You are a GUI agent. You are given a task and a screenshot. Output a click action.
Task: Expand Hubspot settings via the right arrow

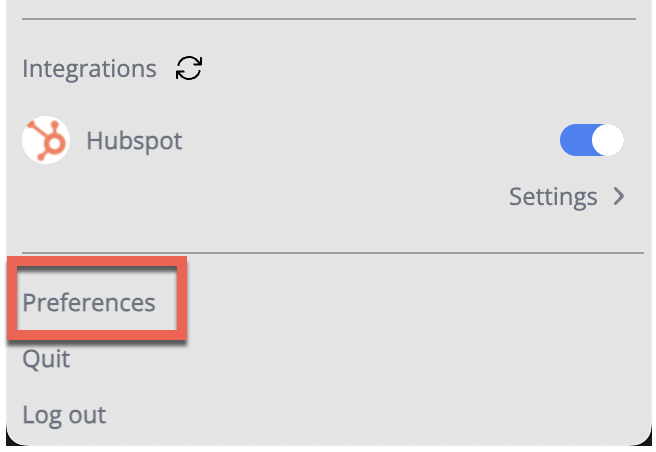619,196
